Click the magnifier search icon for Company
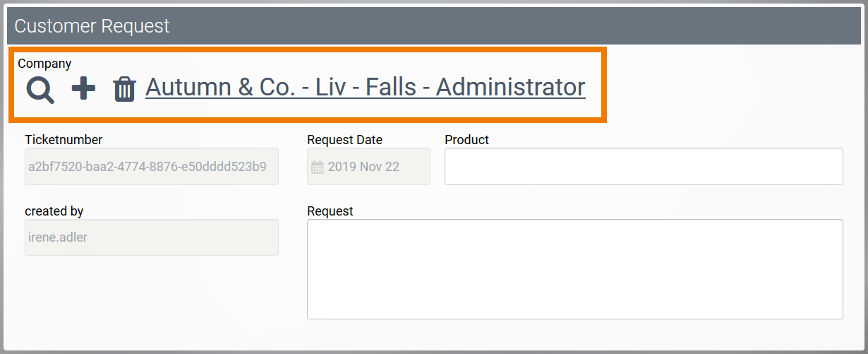 coord(40,90)
